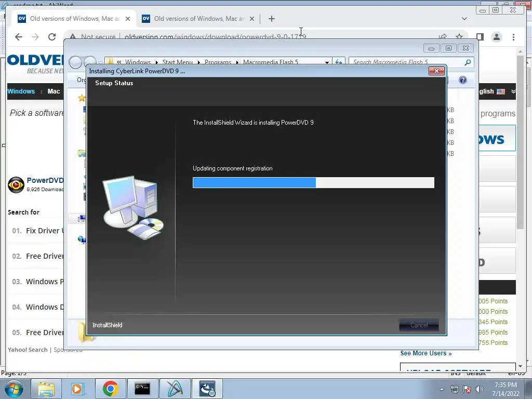Open File Explorer from the taskbar
The width and height of the screenshot is (532, 399).
[46, 389]
